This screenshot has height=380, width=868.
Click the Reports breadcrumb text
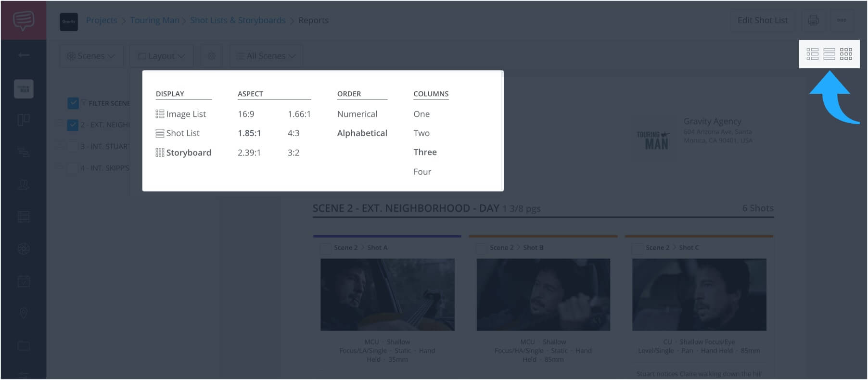[313, 20]
